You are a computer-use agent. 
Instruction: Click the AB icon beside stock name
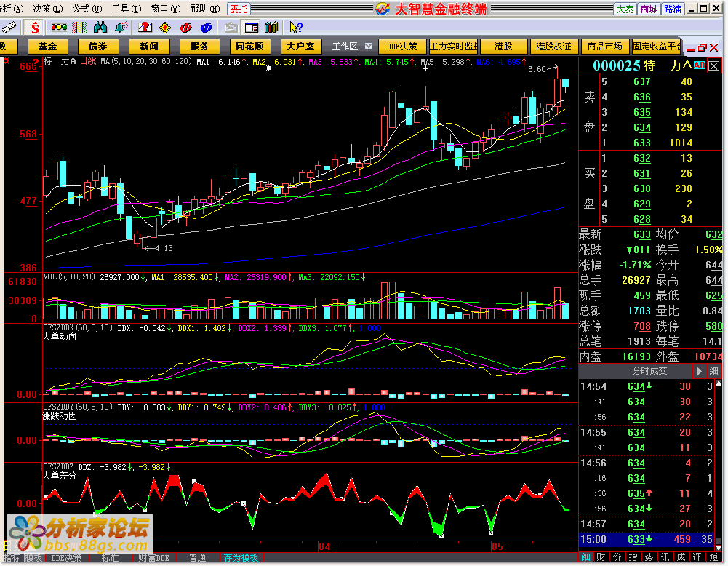(x=699, y=66)
